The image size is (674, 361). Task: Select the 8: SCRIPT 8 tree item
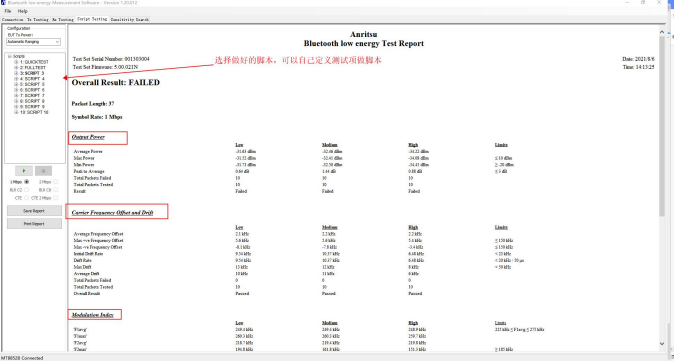32,101
